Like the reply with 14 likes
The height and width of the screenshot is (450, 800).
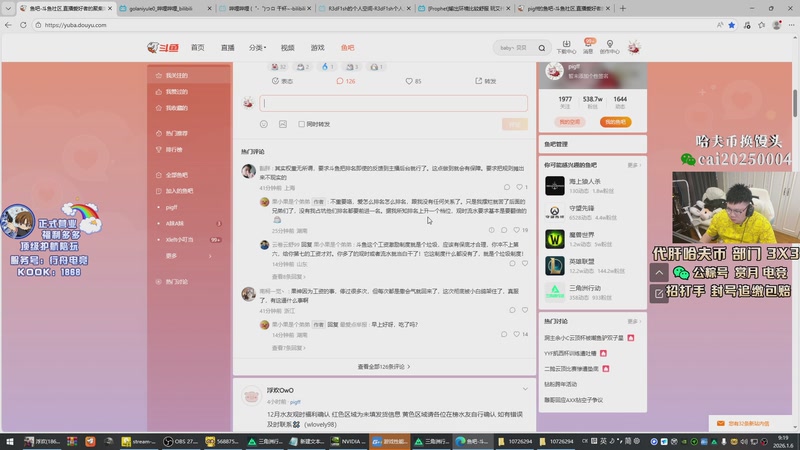(x=516, y=334)
